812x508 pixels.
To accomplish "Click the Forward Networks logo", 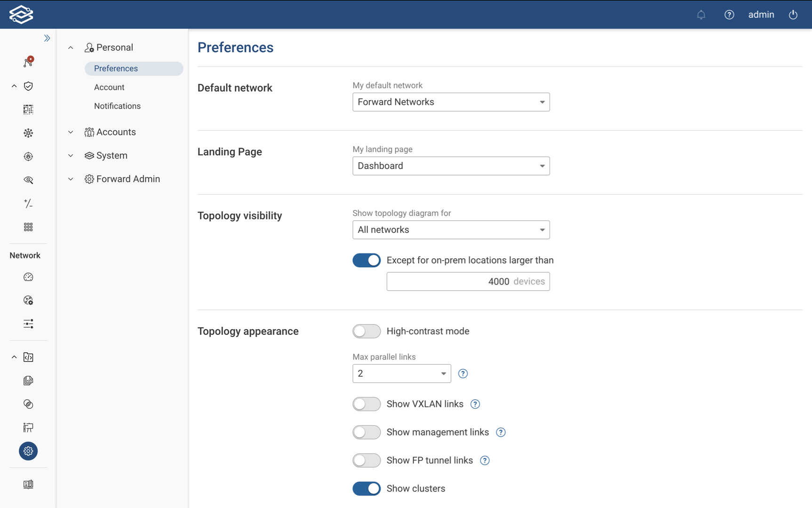I will click(x=21, y=15).
